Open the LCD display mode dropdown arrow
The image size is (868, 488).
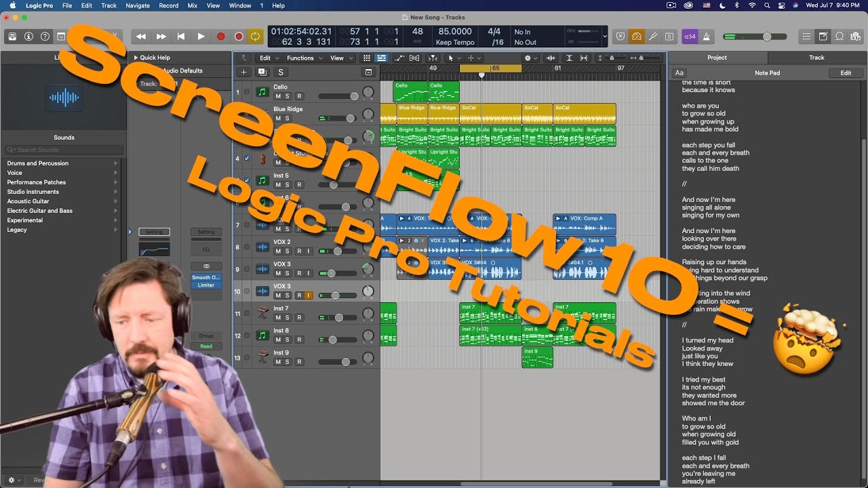click(x=605, y=37)
